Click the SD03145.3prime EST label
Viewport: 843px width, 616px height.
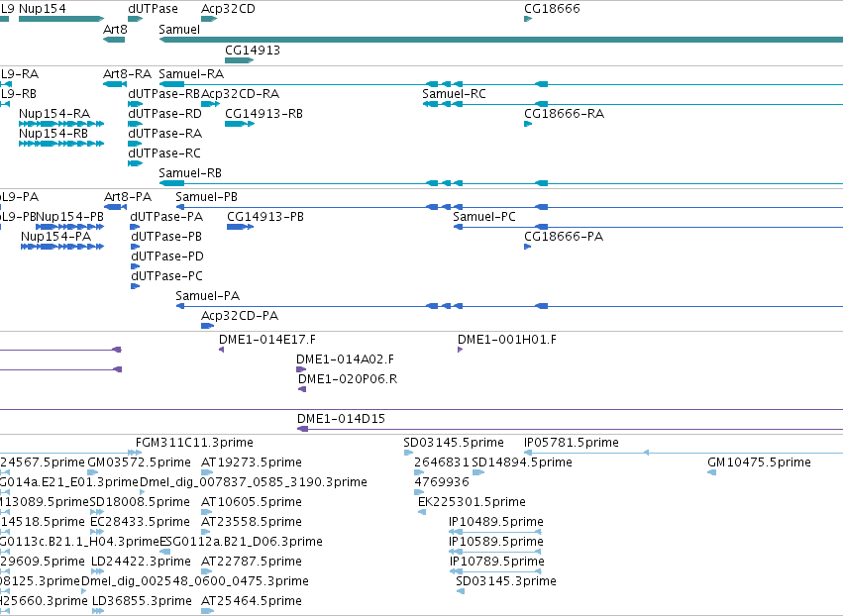(x=506, y=581)
